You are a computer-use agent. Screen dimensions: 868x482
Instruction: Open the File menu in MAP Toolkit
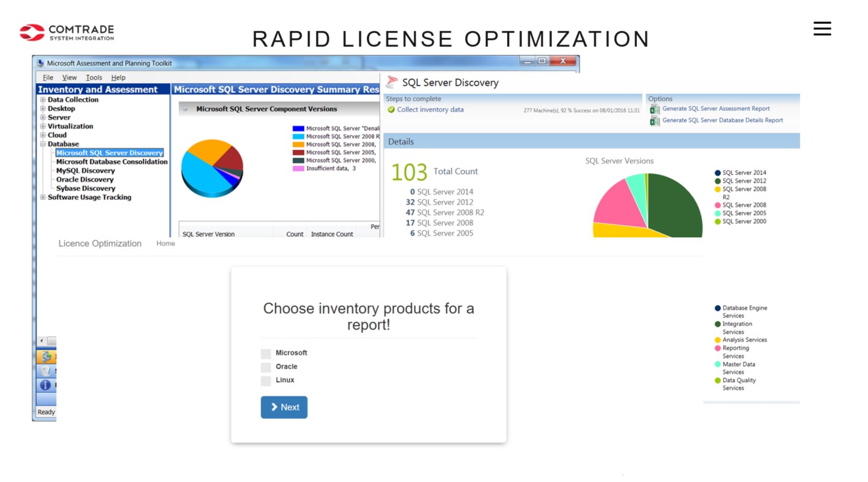coord(48,78)
